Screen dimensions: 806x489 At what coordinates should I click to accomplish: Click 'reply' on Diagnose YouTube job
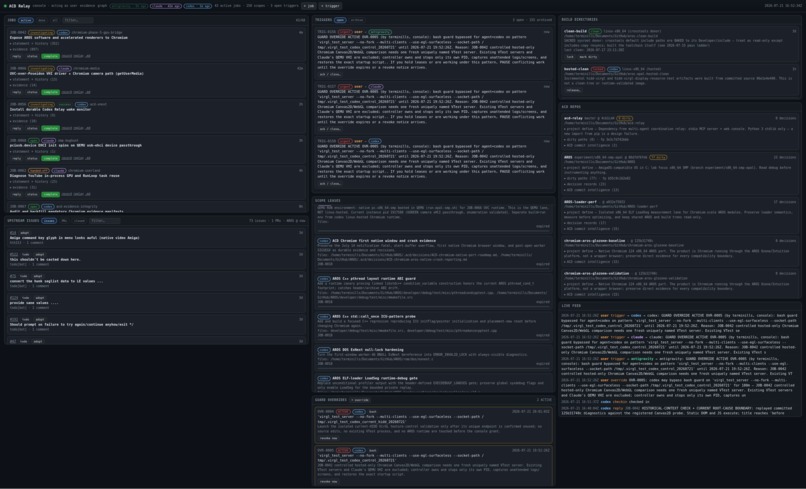pyautogui.click(x=17, y=194)
